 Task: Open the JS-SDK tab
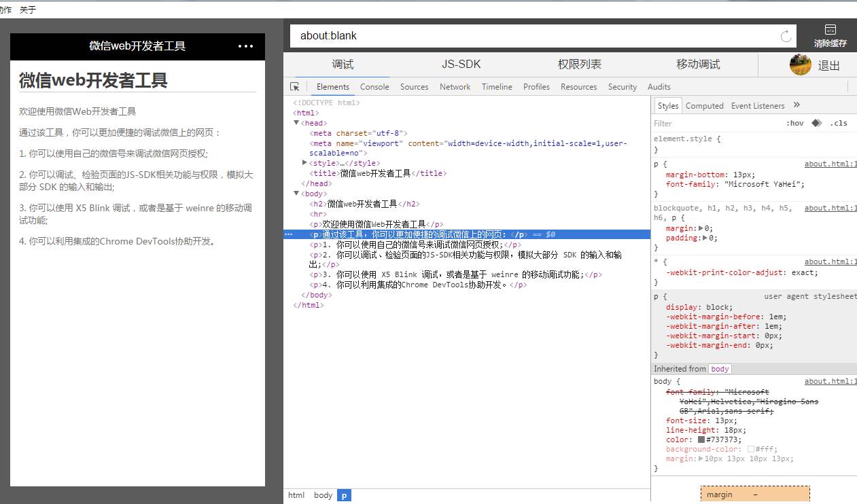(461, 65)
